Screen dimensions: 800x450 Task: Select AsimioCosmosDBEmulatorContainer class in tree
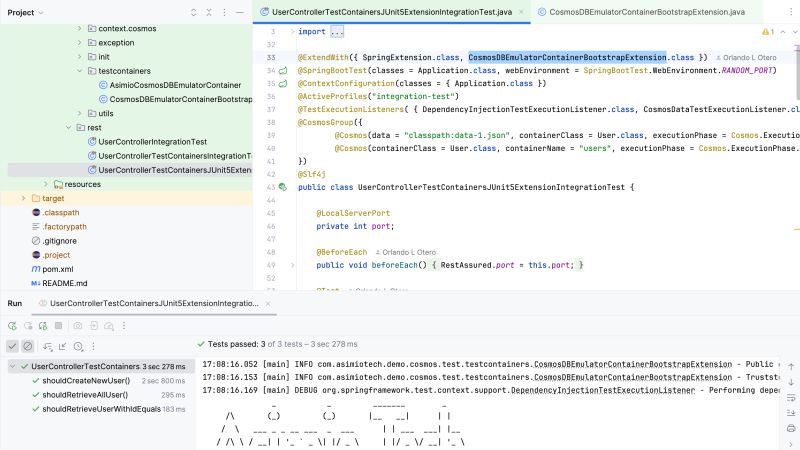point(170,85)
